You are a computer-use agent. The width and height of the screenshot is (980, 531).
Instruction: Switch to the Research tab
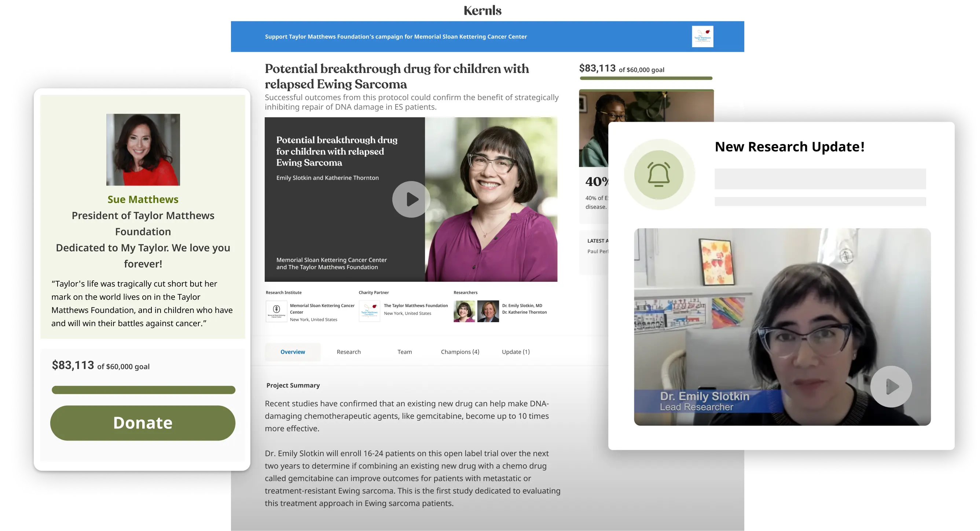coord(348,352)
